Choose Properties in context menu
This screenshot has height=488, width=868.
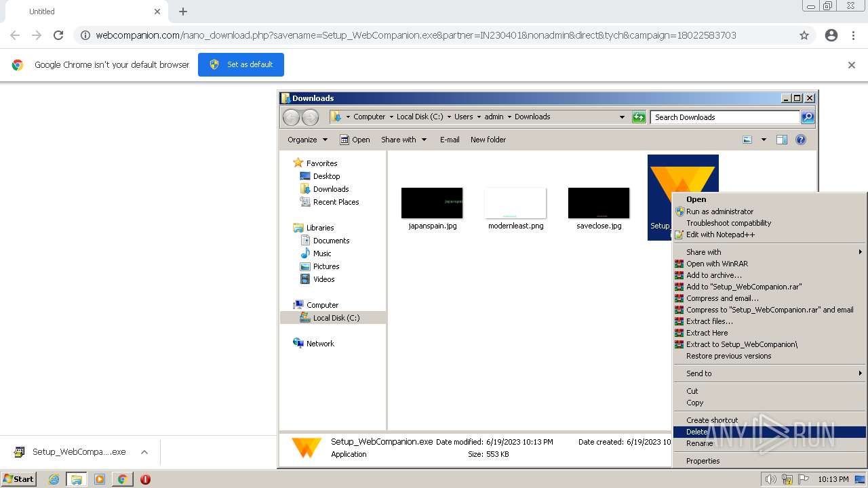pos(770,461)
